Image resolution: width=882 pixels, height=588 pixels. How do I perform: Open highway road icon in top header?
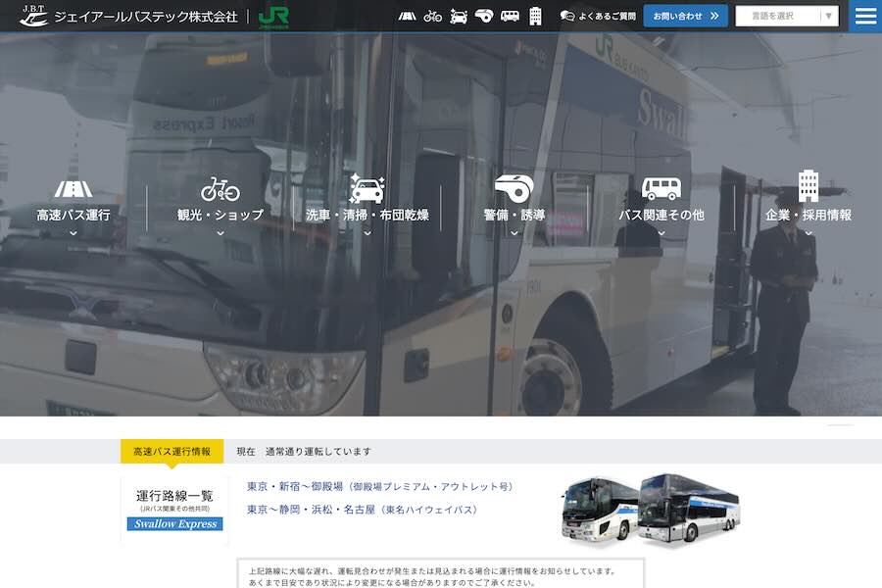click(408, 17)
